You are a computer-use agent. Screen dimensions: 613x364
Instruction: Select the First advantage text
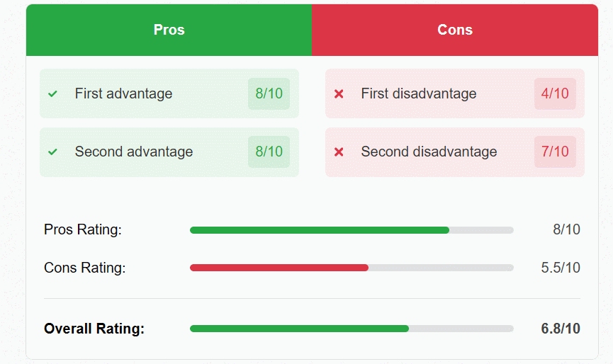(x=123, y=93)
